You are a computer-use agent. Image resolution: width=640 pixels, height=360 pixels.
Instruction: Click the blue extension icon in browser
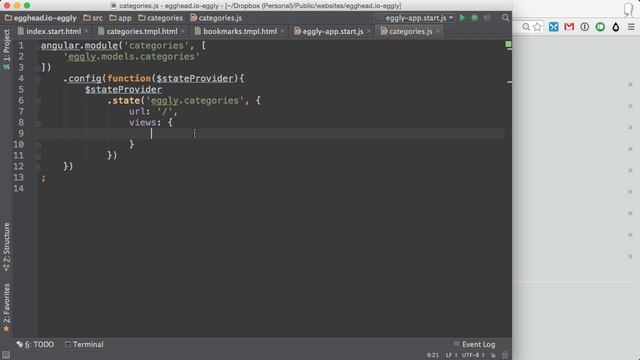553,27
